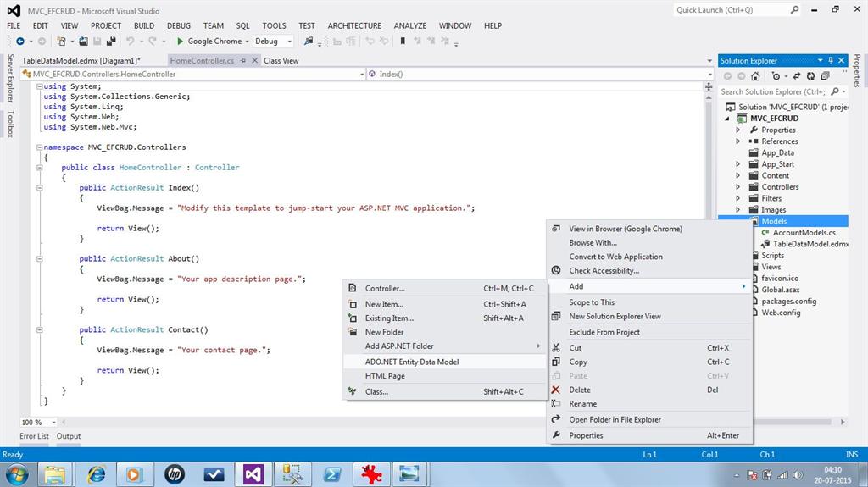Click the Undo toolbar icon
Image resolution: width=868 pixels, height=487 pixels.
click(x=130, y=42)
